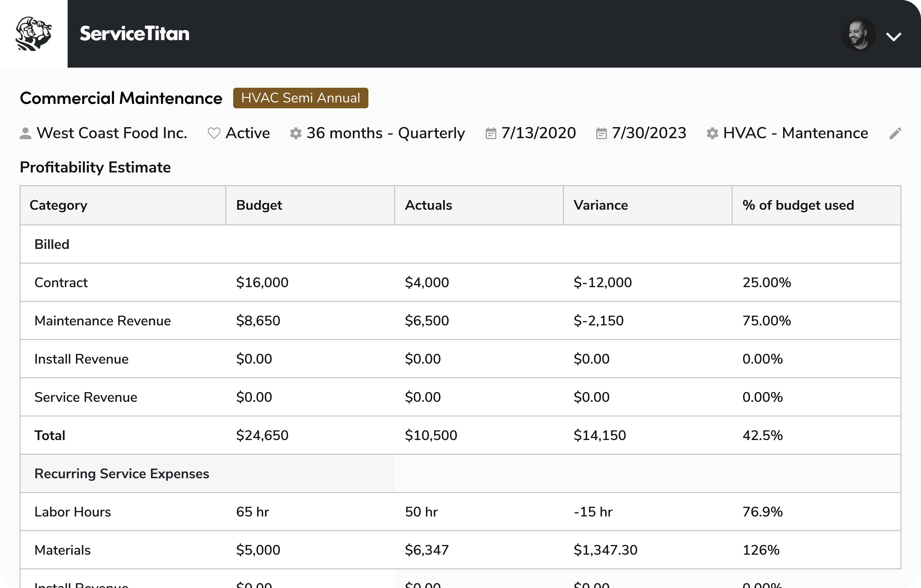Click the Labor Hours row label
The height and width of the screenshot is (588, 921).
(73, 512)
